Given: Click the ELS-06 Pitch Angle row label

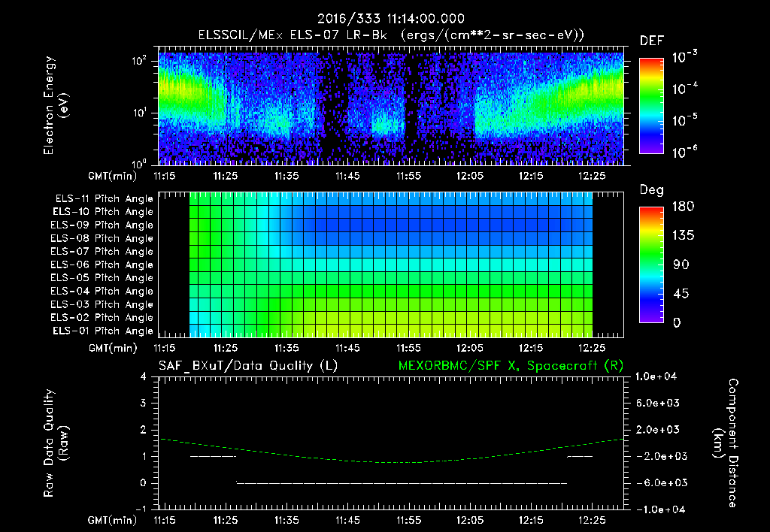Looking at the screenshot, I should coord(102,265).
